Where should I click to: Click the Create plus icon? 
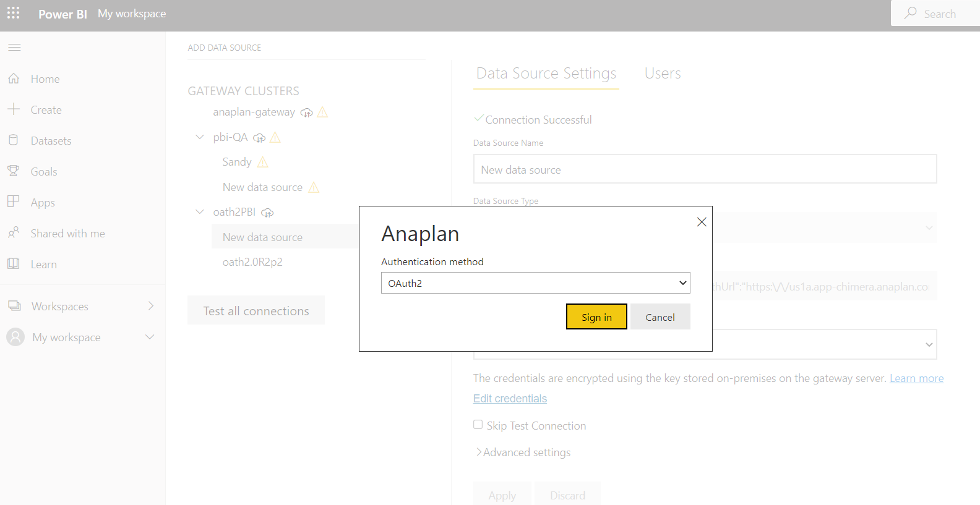point(14,109)
